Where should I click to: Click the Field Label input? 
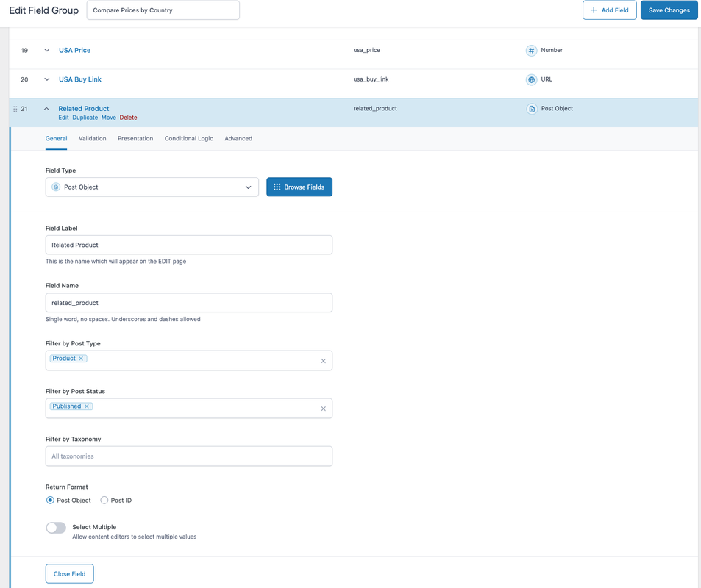pos(188,245)
